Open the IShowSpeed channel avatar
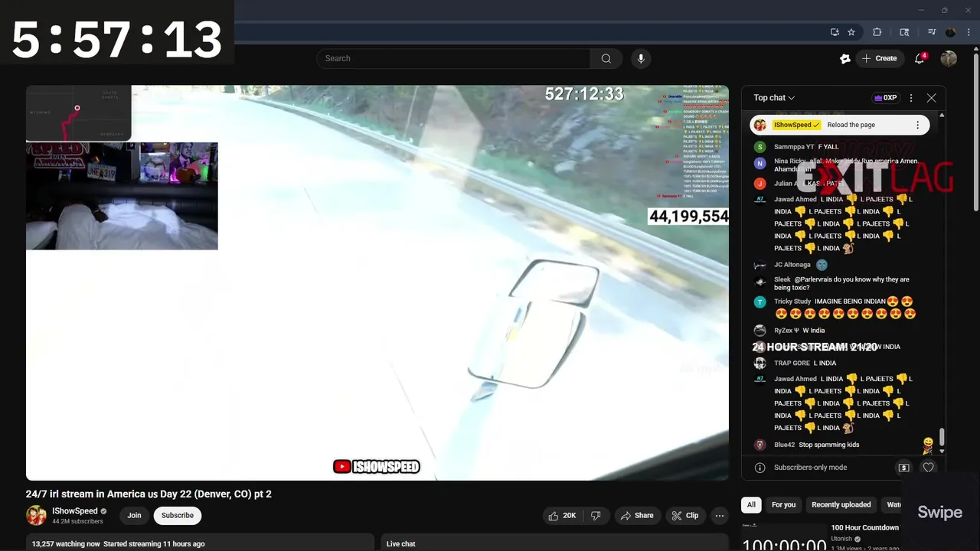 (x=36, y=516)
